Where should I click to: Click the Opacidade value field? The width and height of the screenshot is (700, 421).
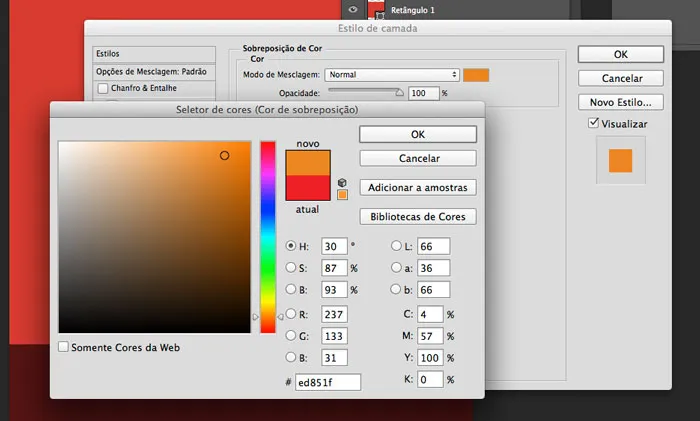424,93
